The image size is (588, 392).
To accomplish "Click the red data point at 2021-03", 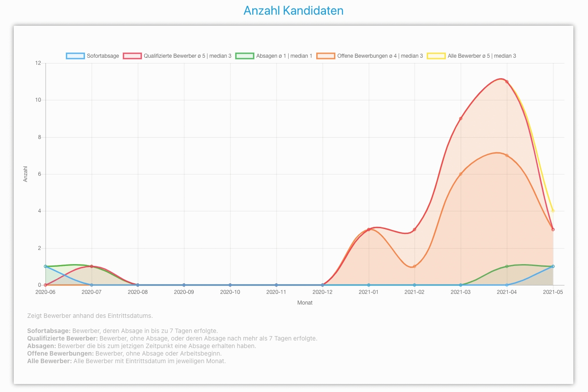I will 461,119.
